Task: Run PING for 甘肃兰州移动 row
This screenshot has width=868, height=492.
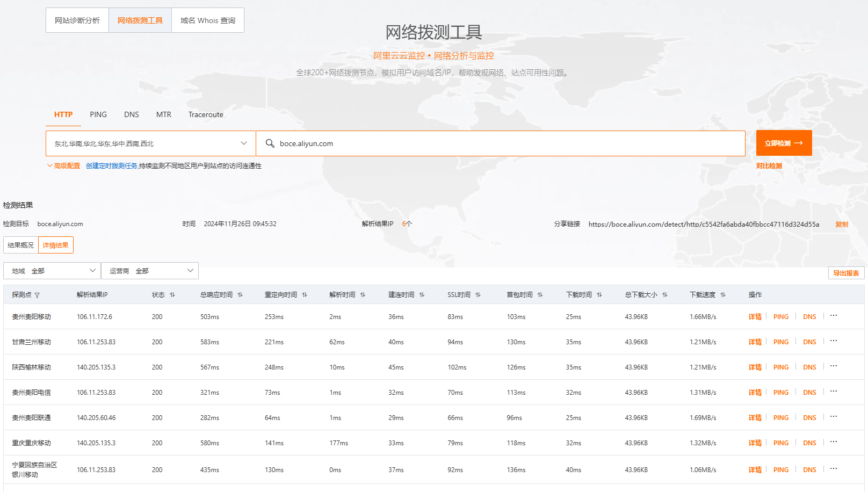Action: point(781,342)
